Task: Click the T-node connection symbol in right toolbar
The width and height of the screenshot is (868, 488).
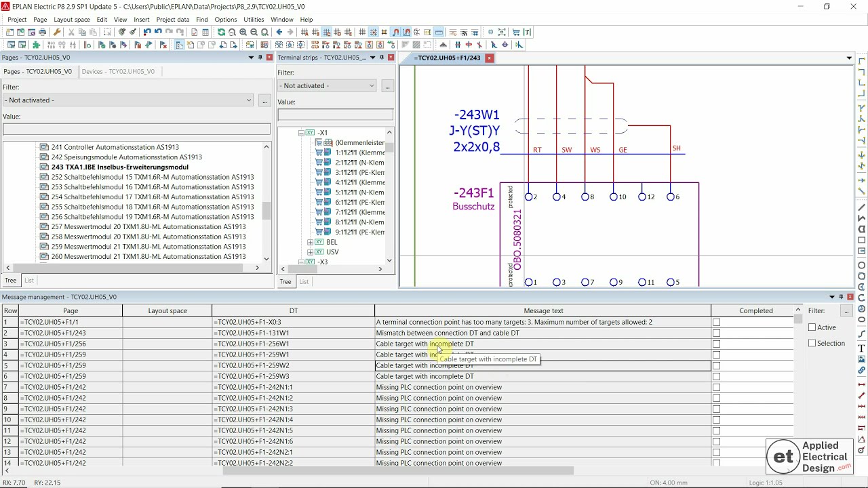Action: 862,108
